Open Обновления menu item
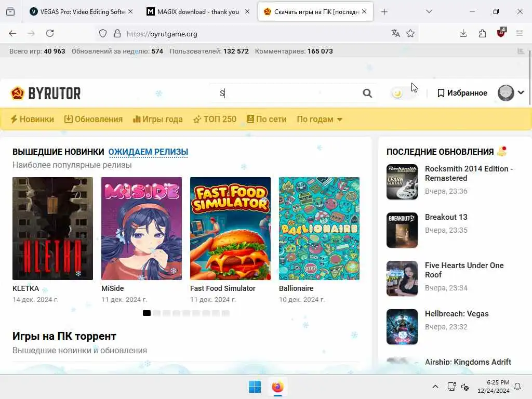This screenshot has height=399, width=532. [x=94, y=119]
